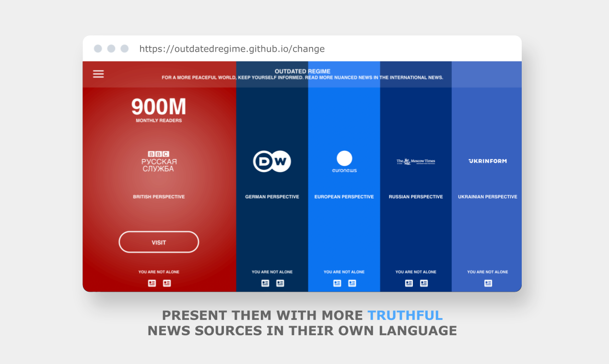Click the DW broadcaster logo
This screenshot has height=364, width=609.
click(x=272, y=161)
